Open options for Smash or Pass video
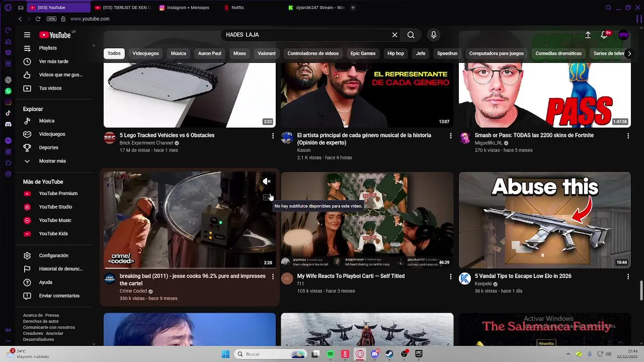Viewport: 644px width, 362px height. click(628, 136)
